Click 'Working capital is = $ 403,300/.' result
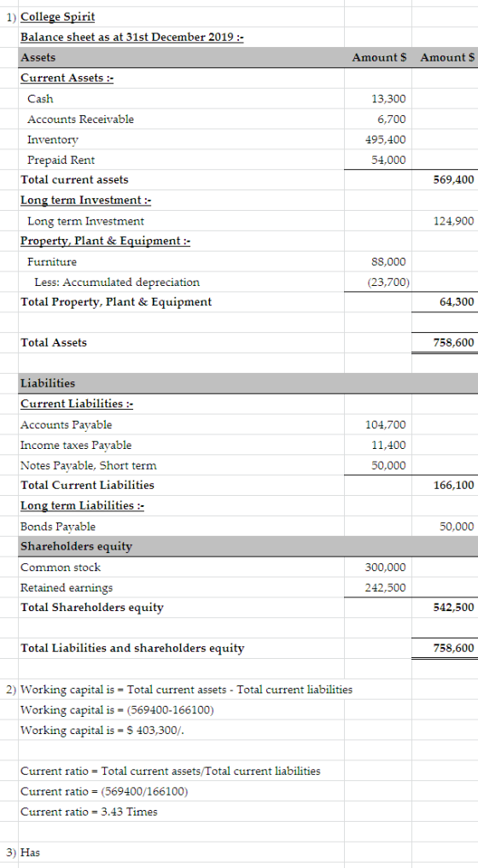Image resolution: width=478 pixels, height=868 pixels. (x=102, y=731)
